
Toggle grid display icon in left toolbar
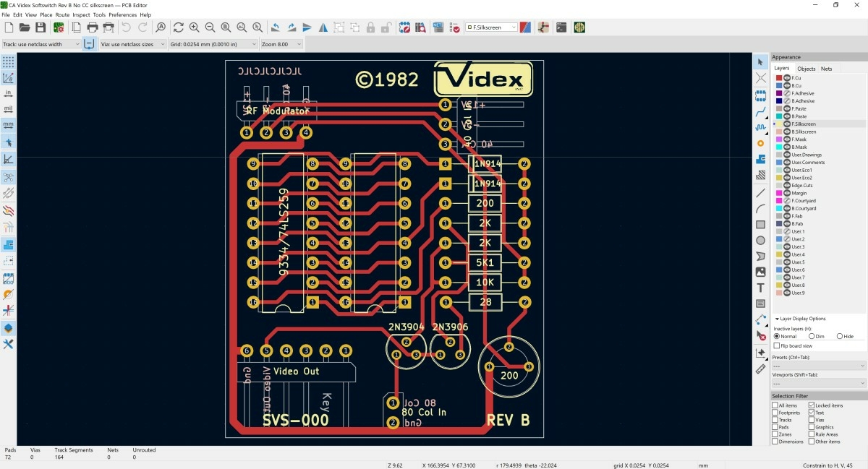click(x=9, y=62)
